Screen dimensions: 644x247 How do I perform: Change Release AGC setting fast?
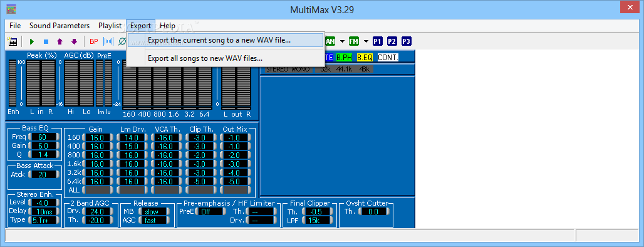(x=154, y=220)
